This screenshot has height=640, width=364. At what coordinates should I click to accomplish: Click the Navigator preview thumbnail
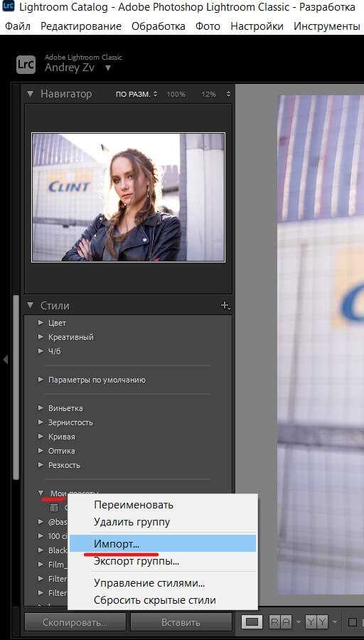point(128,197)
